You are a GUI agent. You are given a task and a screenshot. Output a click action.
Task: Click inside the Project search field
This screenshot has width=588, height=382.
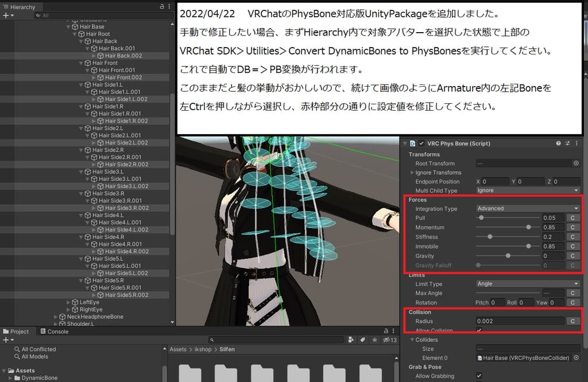coord(276,340)
